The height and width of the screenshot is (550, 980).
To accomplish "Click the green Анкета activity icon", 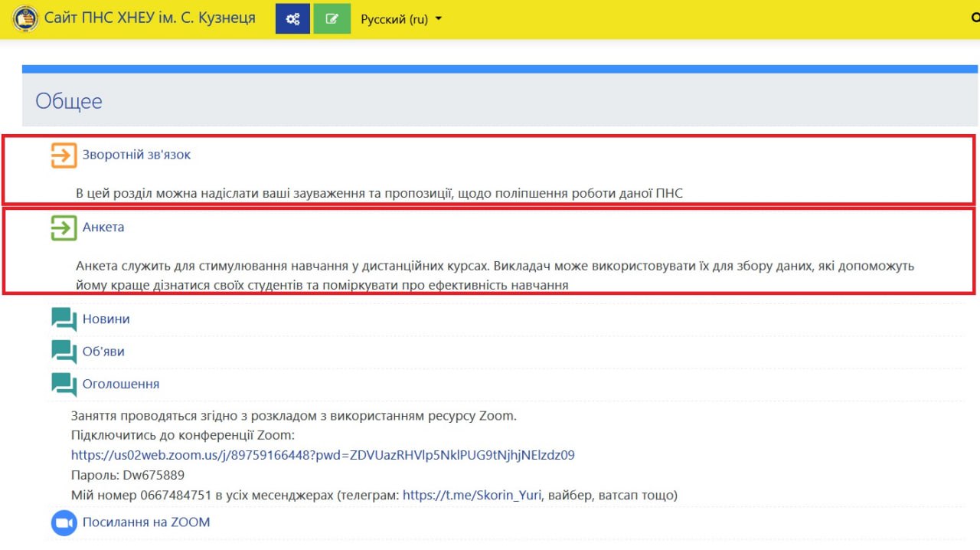I will coord(64,228).
